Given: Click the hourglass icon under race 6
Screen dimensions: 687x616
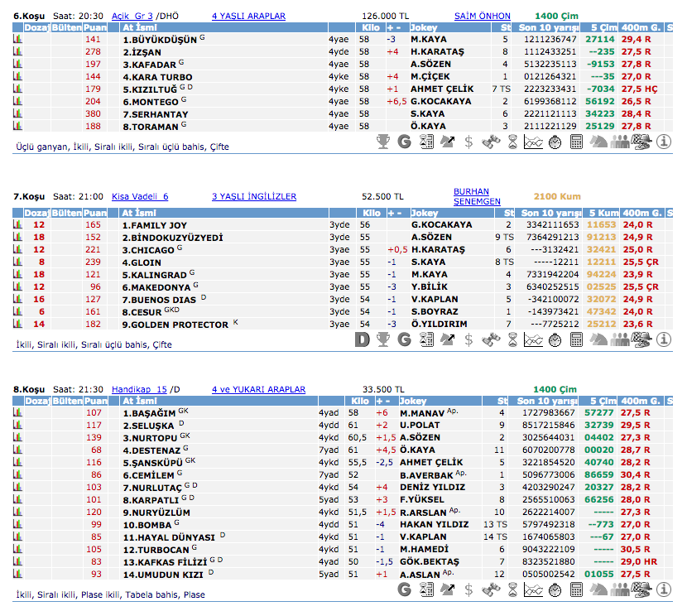Looking at the screenshot, I should pos(512,142).
